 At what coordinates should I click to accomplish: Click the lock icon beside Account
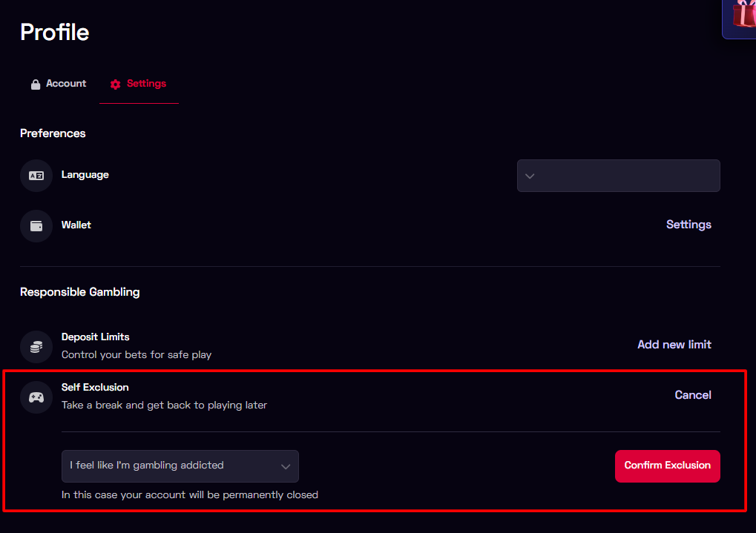[36, 85]
